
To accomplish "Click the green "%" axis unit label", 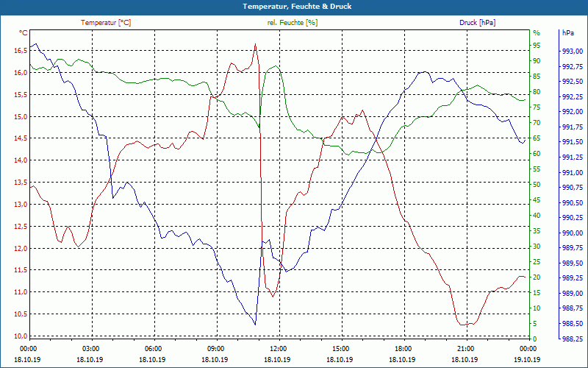I will coord(537,33).
